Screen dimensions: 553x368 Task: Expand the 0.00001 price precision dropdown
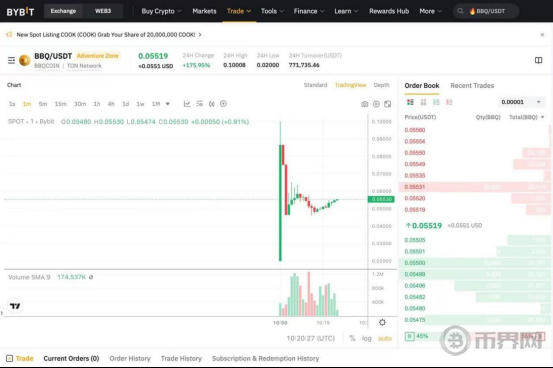click(x=521, y=102)
